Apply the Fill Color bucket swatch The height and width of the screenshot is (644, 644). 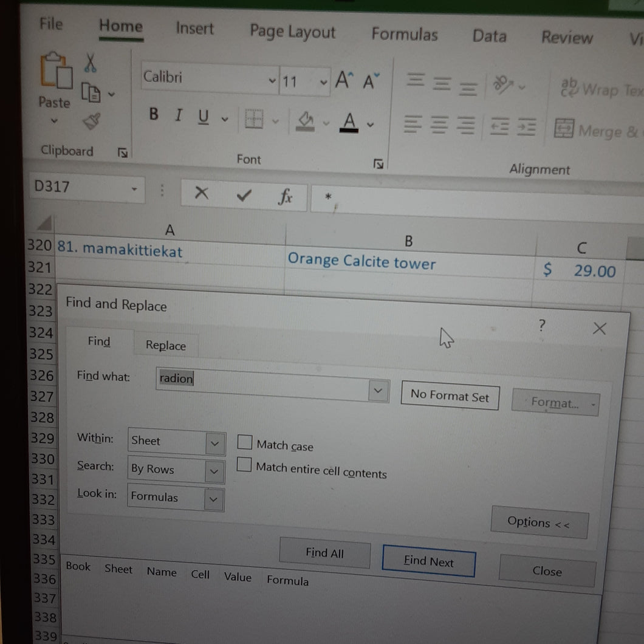pyautogui.click(x=305, y=122)
